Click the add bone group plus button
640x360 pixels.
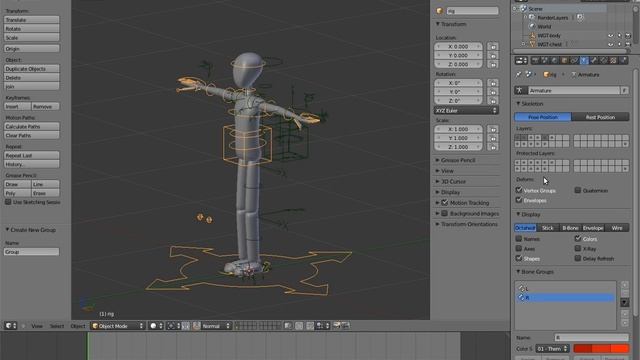click(624, 284)
